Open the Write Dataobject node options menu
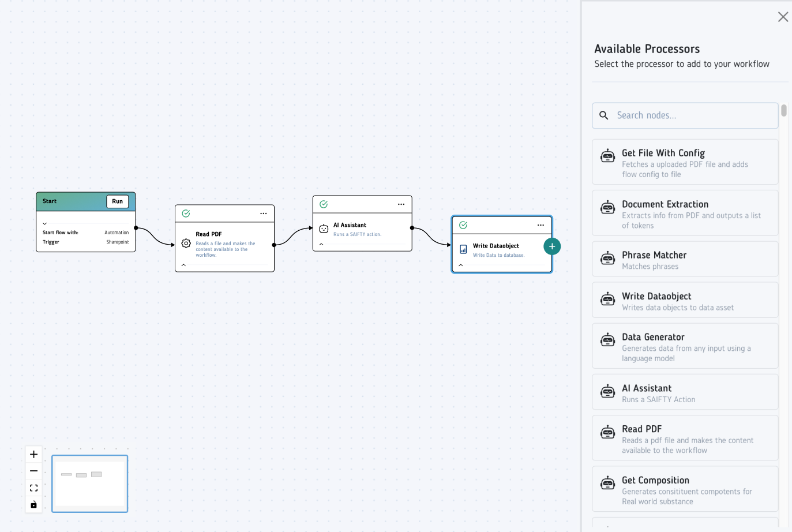 pos(540,225)
